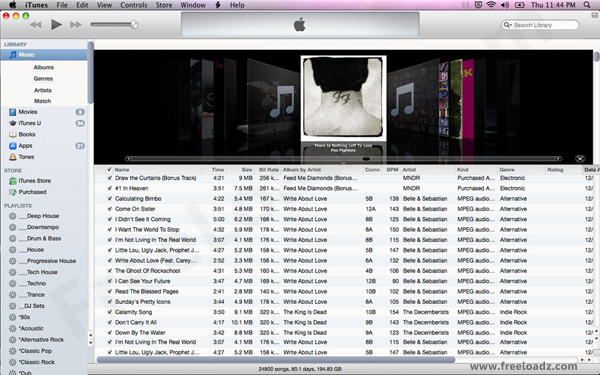Open 'Classic Rock smart playlist gear
The width and height of the screenshot is (600, 375).
click(x=13, y=362)
